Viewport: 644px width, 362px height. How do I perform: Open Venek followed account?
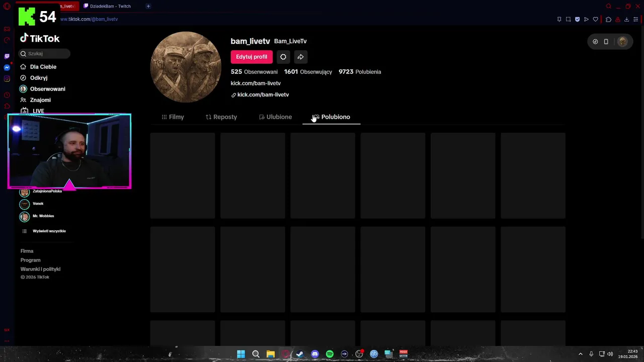[32, 204]
